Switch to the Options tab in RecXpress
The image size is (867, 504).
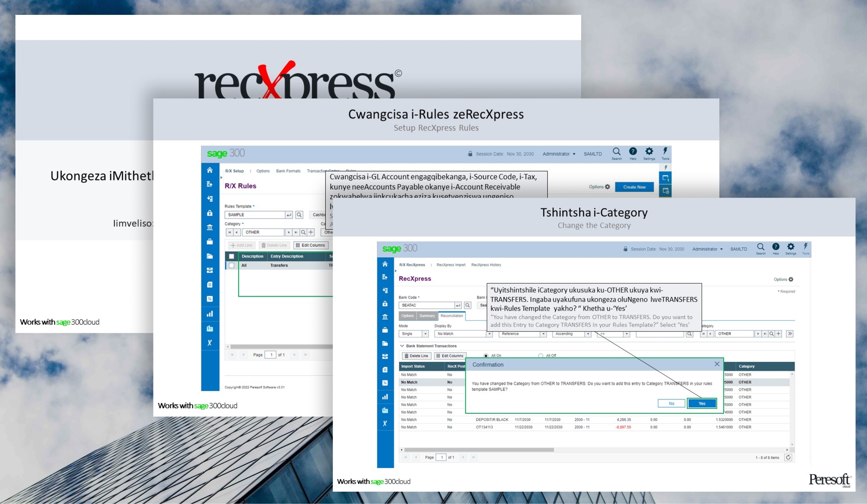[407, 316]
